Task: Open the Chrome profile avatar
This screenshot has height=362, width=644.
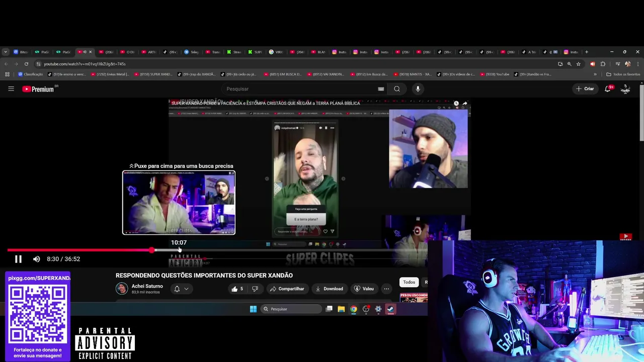Action: click(627, 64)
